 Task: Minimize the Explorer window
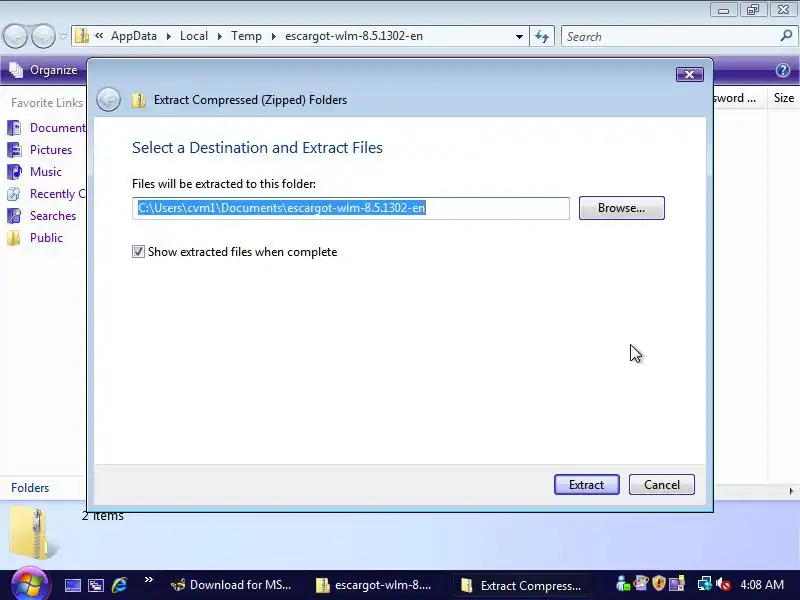pyautogui.click(x=723, y=10)
